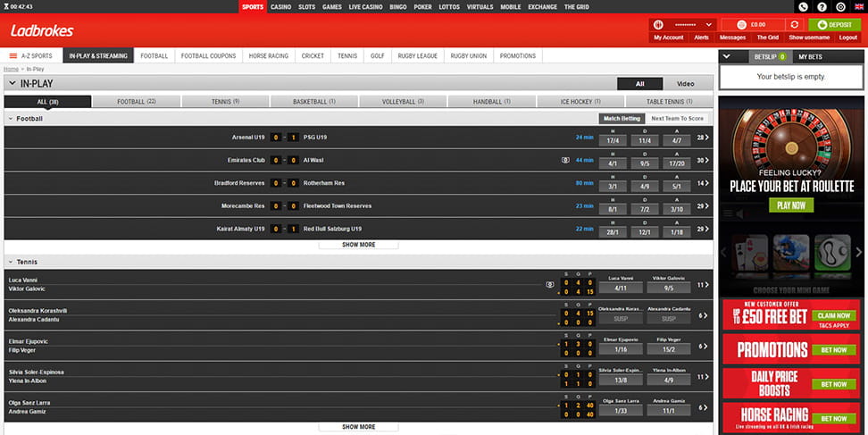Claim the £50 free bet offer
The height and width of the screenshot is (435, 868).
[834, 315]
